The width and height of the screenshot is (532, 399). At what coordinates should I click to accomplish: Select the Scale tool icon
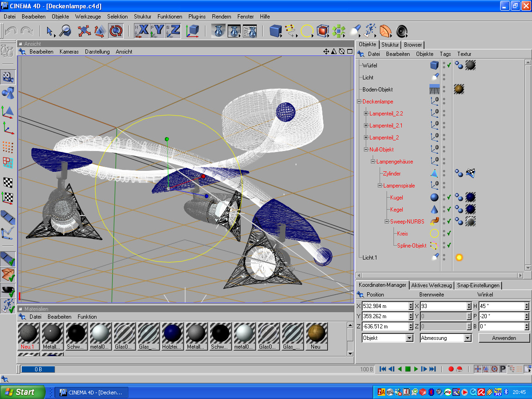tap(100, 31)
